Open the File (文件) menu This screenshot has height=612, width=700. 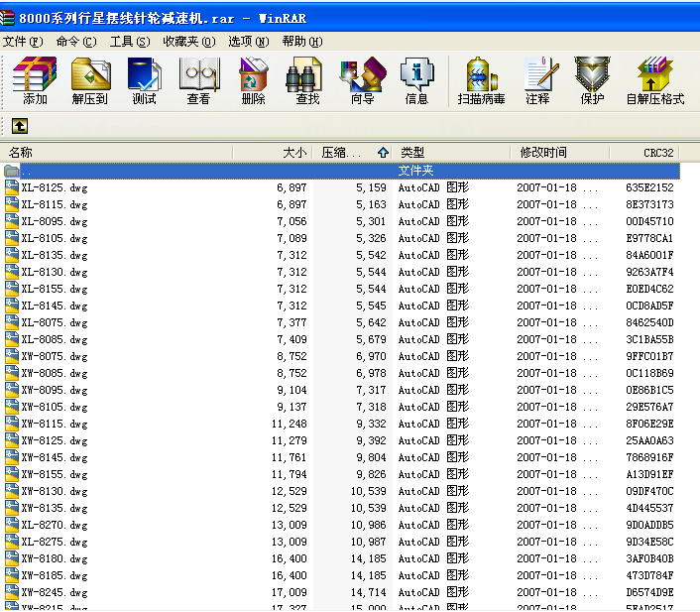[x=23, y=42]
